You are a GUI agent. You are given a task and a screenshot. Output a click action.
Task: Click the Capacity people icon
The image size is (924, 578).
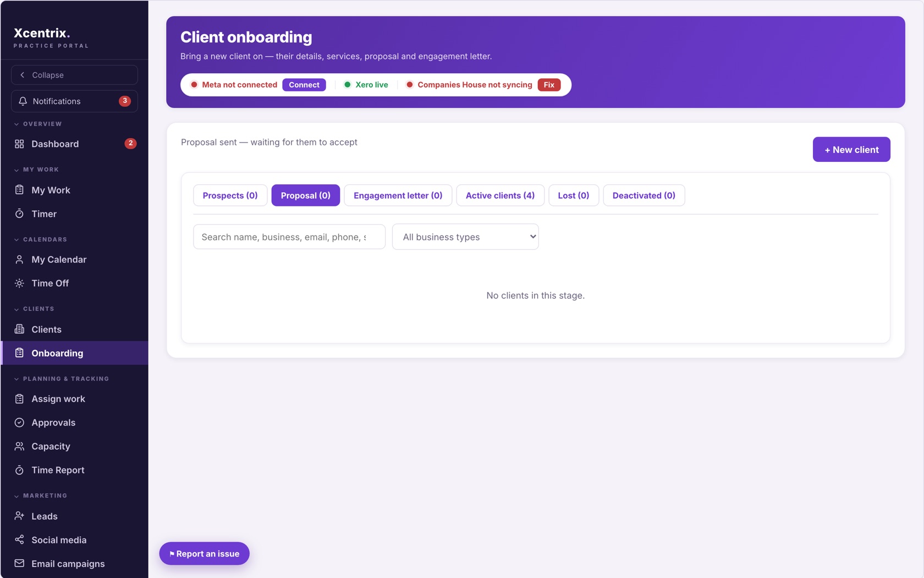(19, 446)
